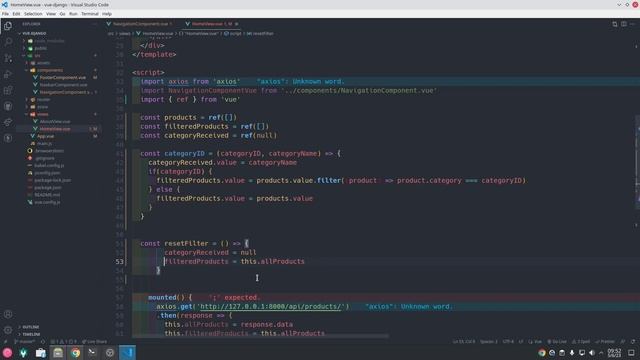Open the File menu
The height and width of the screenshot is (360, 640).
point(5,13)
